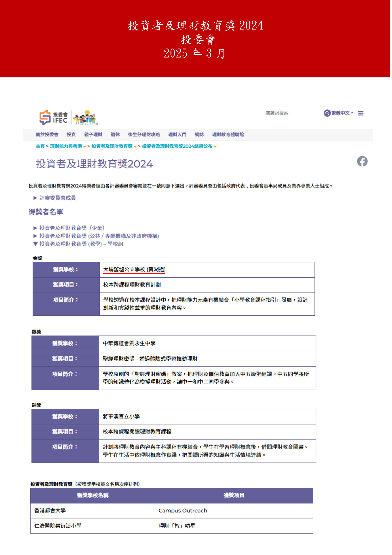
Task: Click the 獲獎學校名稱 column header
Action: (x=93, y=495)
